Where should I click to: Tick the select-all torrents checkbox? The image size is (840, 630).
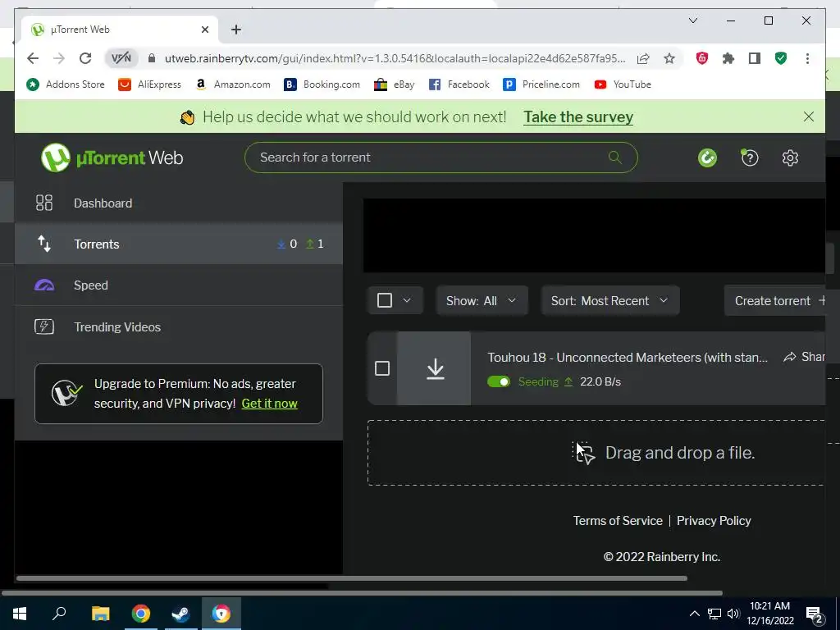pyautogui.click(x=385, y=300)
